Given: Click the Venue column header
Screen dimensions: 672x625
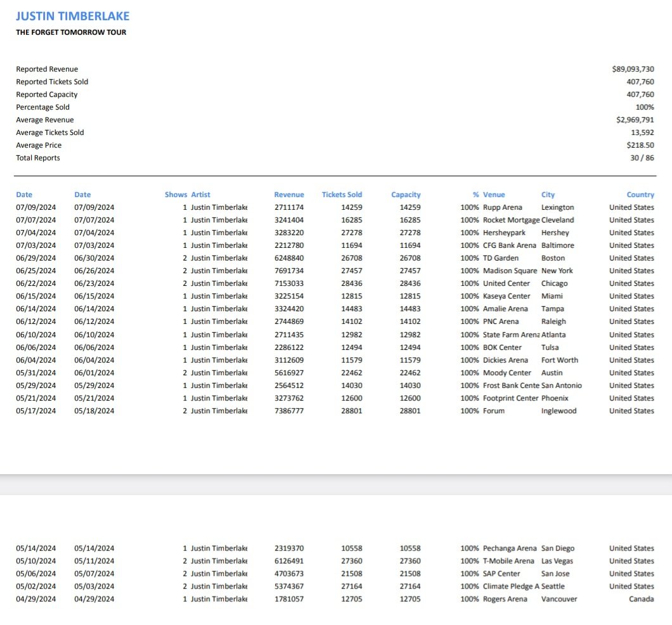Looking at the screenshot, I should [x=494, y=195].
